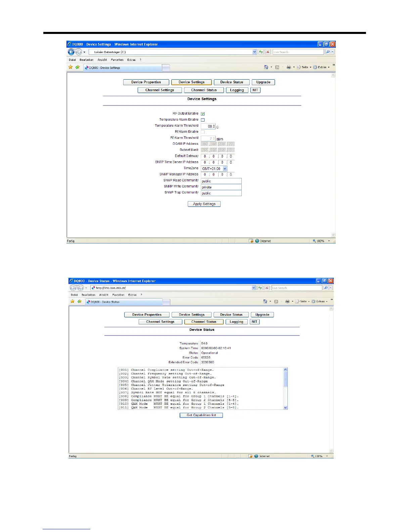Open Ansicht menu in Device Settings window
Screen dimensions: 411x532
coord(102,60)
